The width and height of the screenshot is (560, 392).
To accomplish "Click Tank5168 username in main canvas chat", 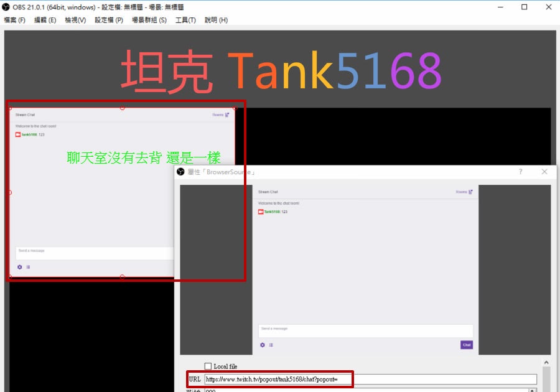I will click(x=29, y=134).
